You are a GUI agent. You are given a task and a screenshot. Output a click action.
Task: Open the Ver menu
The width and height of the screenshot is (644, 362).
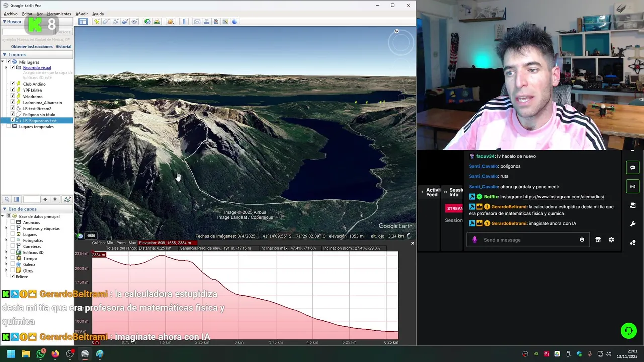point(40,14)
